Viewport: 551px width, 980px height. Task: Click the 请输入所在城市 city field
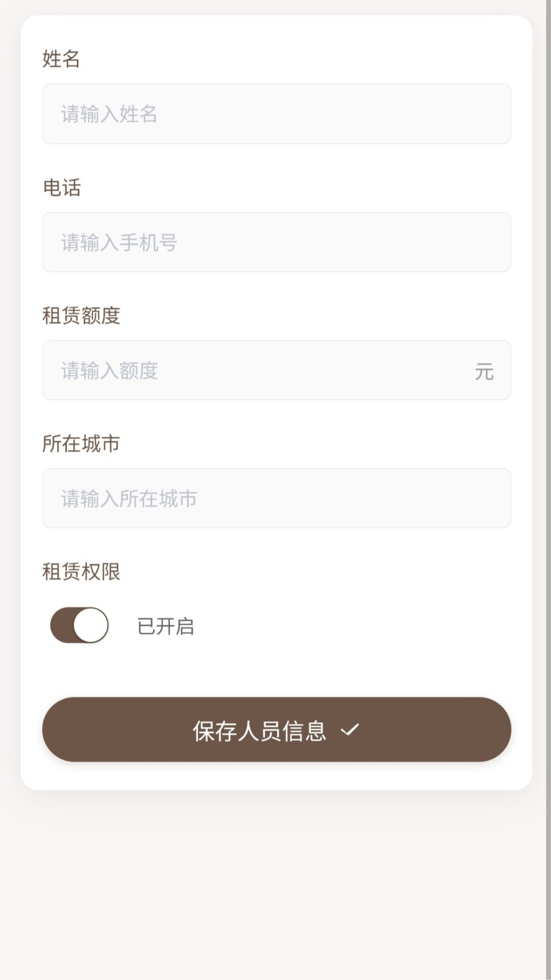click(276, 499)
